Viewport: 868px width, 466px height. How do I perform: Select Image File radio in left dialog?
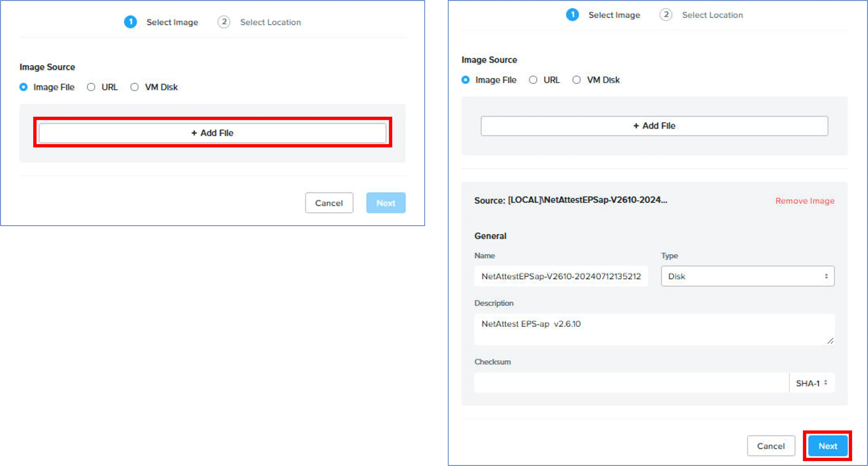pos(23,87)
